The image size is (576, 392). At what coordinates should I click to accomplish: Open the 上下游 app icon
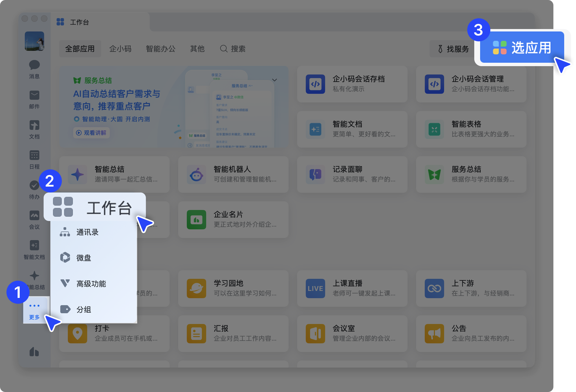coord(434,288)
